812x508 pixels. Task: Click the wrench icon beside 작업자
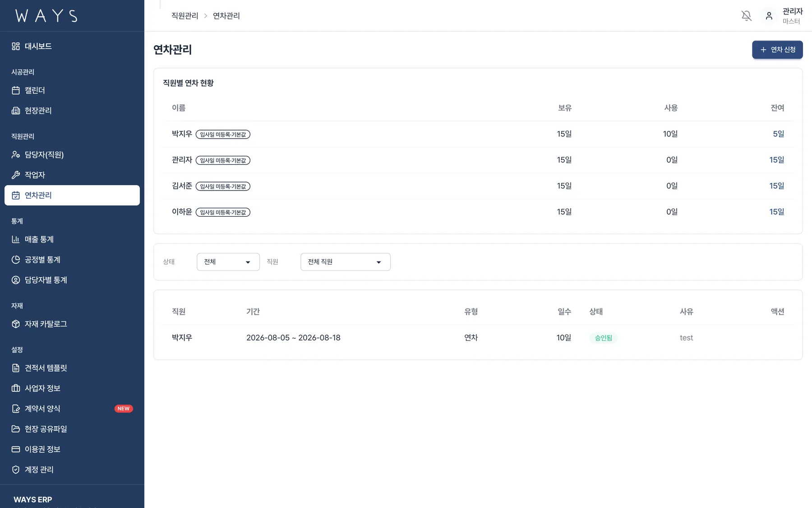point(16,175)
